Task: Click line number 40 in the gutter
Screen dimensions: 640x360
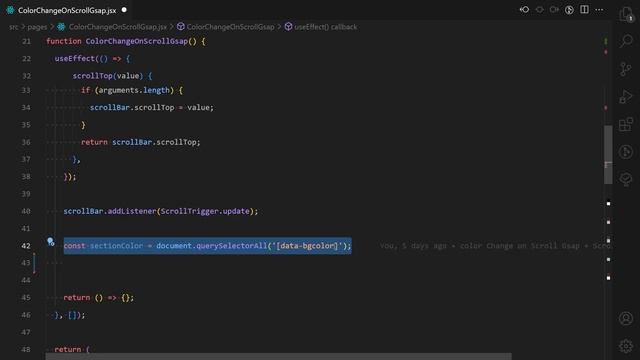Action: (26, 211)
